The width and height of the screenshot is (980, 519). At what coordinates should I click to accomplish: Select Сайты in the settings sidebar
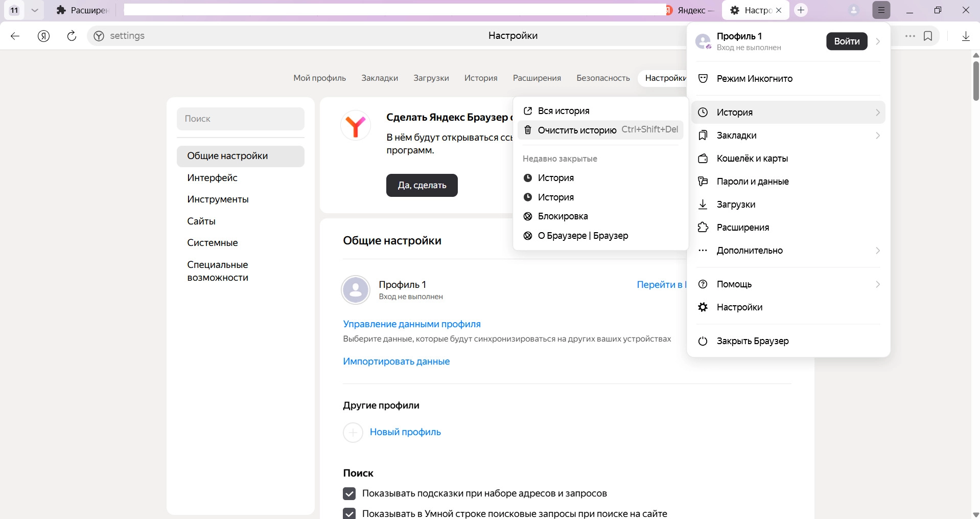pyautogui.click(x=241, y=221)
